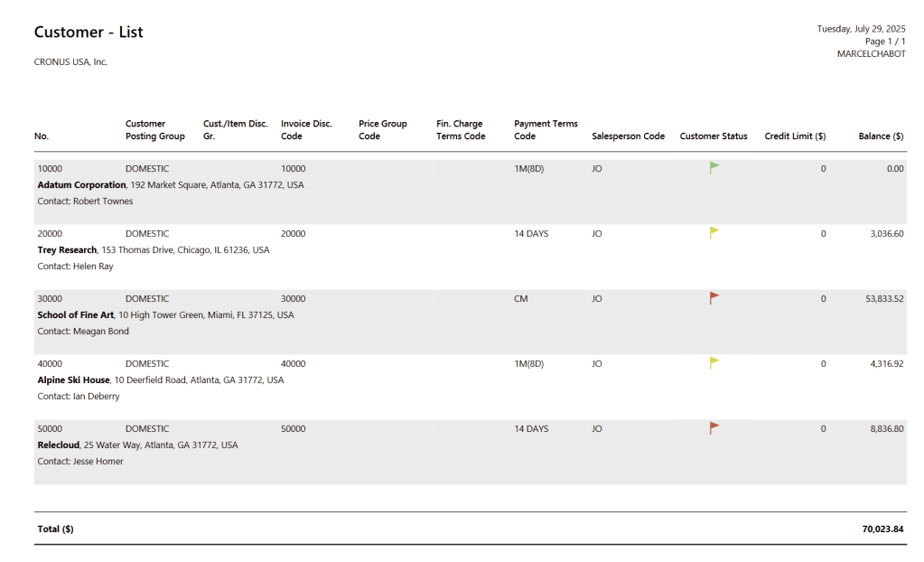Click the Customer - List report title
Viewport: 924px width, 562px height.
pos(89,33)
